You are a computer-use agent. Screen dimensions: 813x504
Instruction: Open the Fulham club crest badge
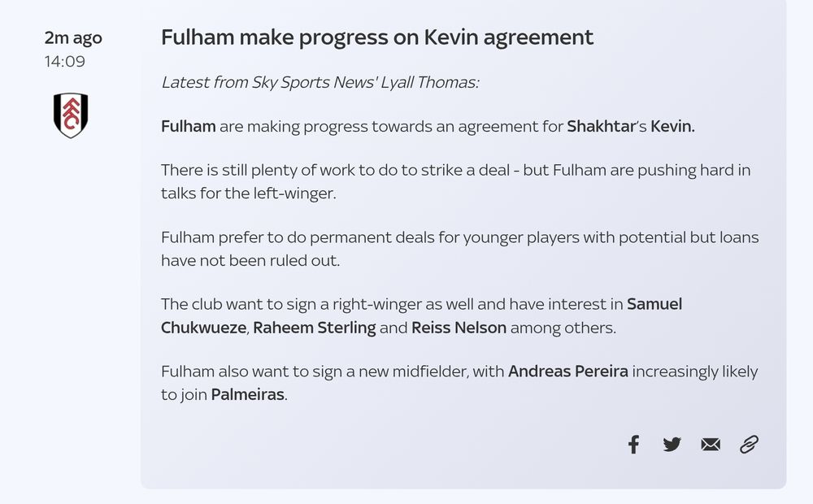[71, 115]
